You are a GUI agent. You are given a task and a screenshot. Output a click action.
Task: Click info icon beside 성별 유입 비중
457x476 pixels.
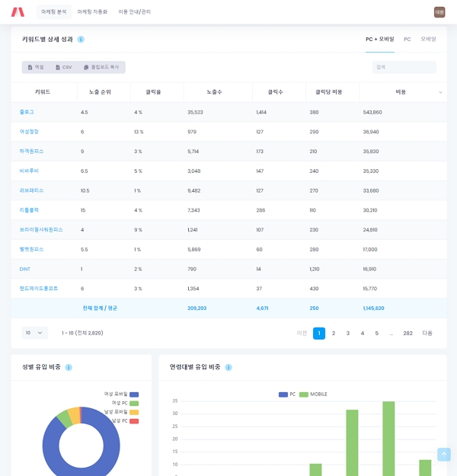click(69, 367)
